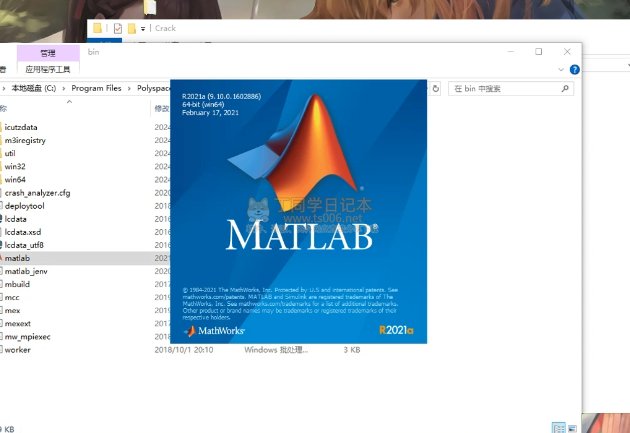Click the 2018/10/1 20:10 date of worker
The height and width of the screenshot is (433, 630).
coord(184,350)
